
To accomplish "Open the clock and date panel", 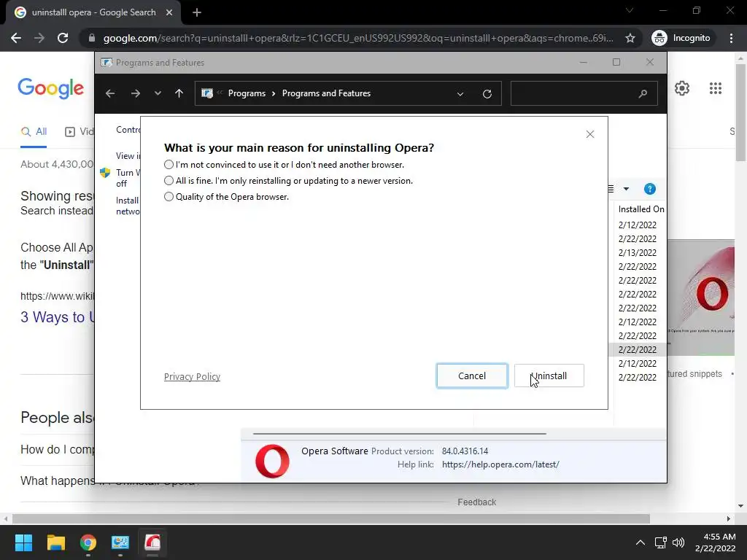I will click(715, 542).
